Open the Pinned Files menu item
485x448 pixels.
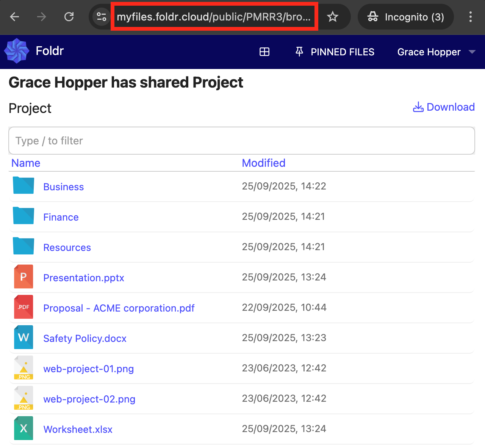coord(335,52)
